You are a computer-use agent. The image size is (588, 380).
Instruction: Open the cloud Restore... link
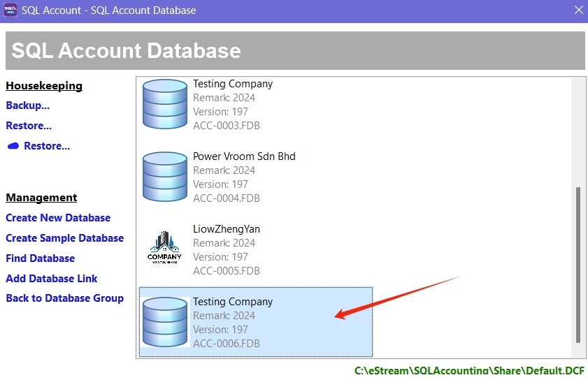tap(47, 146)
